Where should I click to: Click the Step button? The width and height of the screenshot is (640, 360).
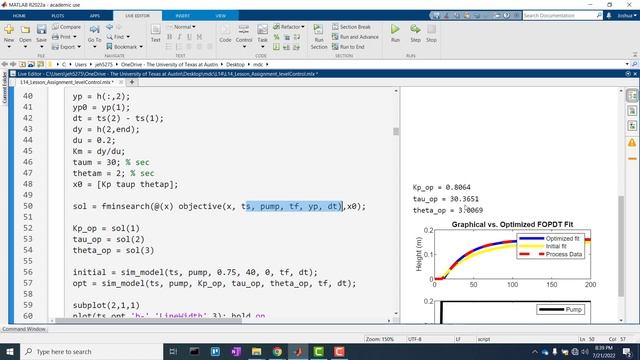tap(415, 33)
